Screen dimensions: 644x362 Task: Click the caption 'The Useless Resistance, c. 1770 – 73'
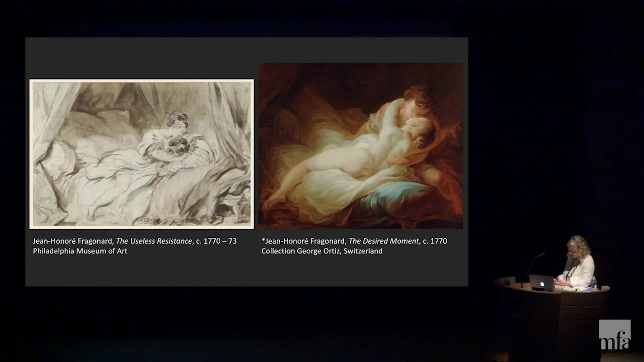(176, 241)
